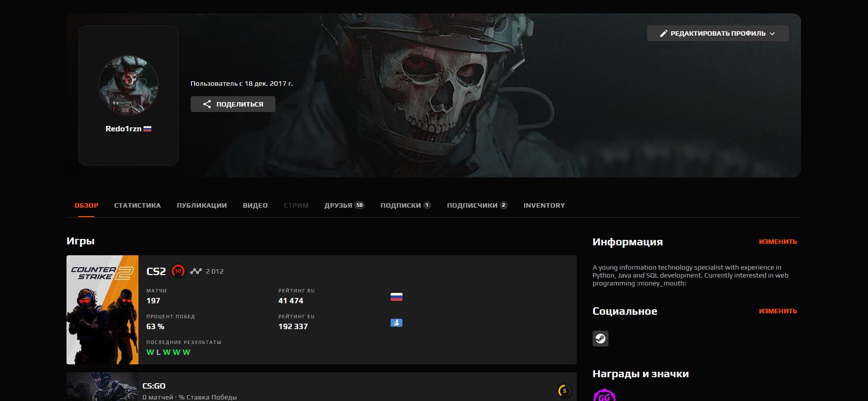Viewport: 868px width, 401px height.
Task: Click the EU rating value 192 337
Action: (293, 327)
